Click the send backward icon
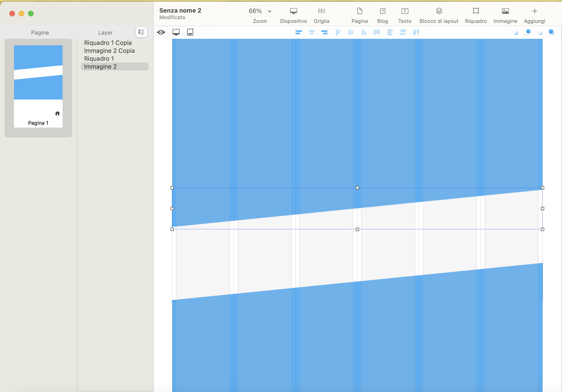 click(515, 32)
